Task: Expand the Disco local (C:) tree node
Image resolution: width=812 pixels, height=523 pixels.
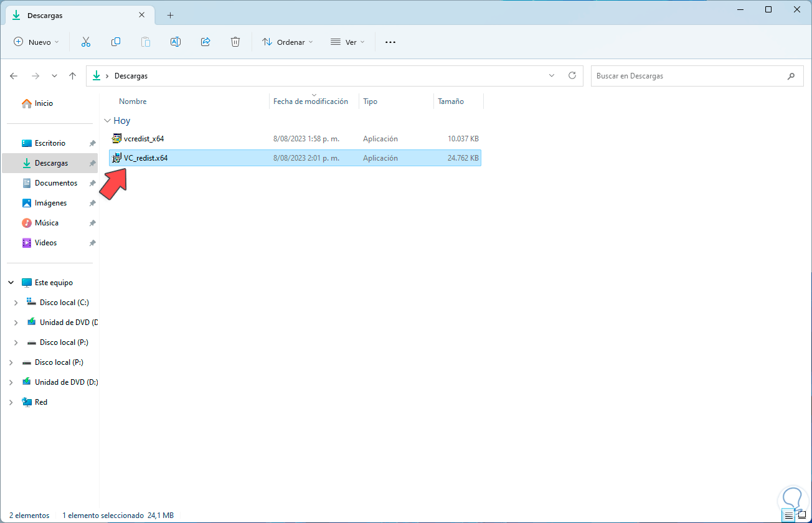Action: (16, 303)
